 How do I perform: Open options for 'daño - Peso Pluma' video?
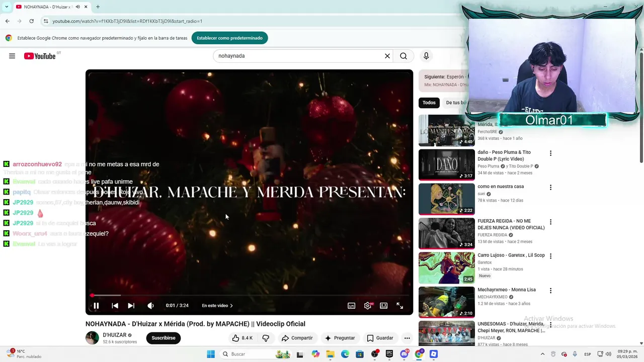550,153
